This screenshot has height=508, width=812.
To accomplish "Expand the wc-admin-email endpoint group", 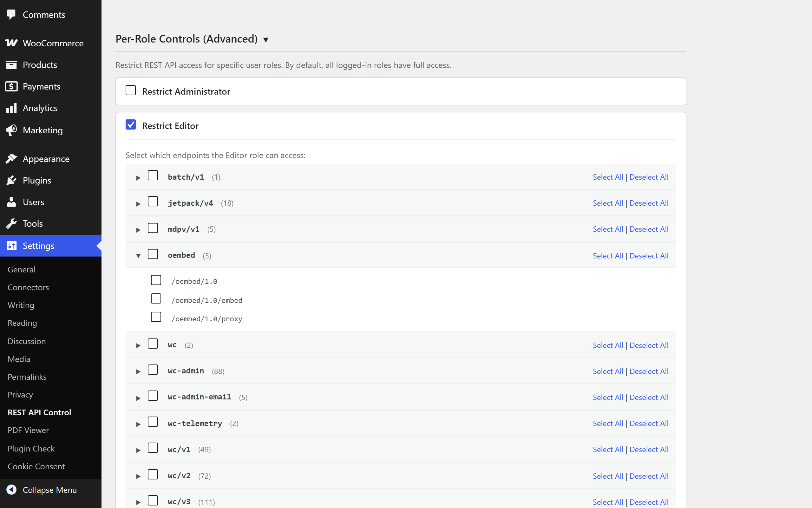I will [x=138, y=398].
